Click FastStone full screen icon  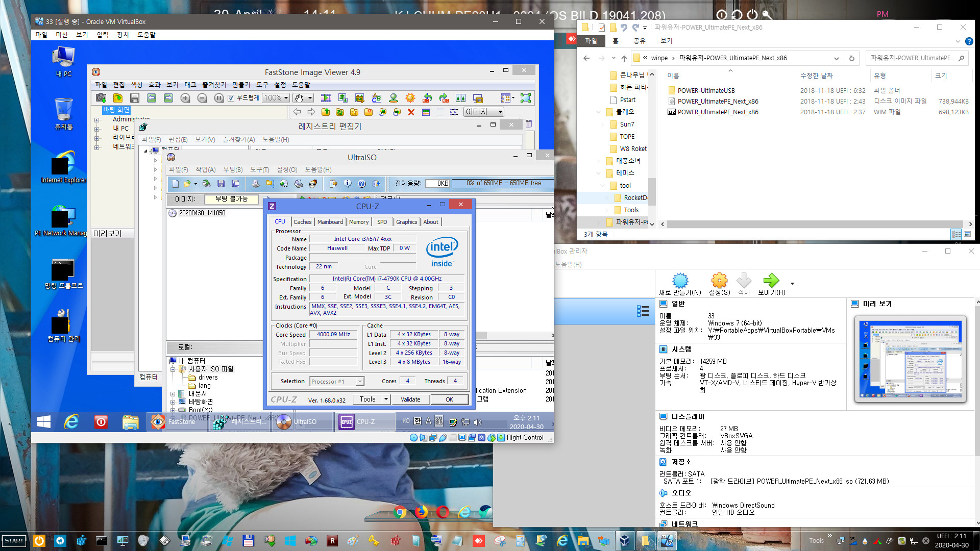526,98
